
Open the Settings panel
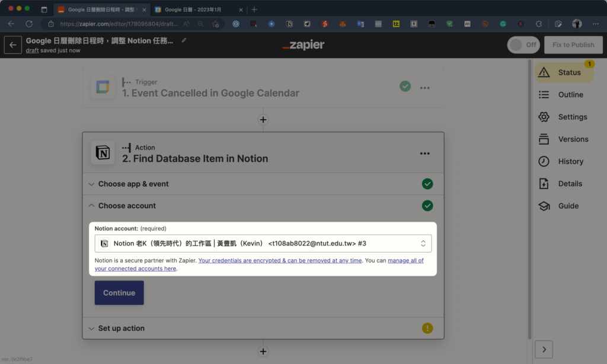point(564,117)
